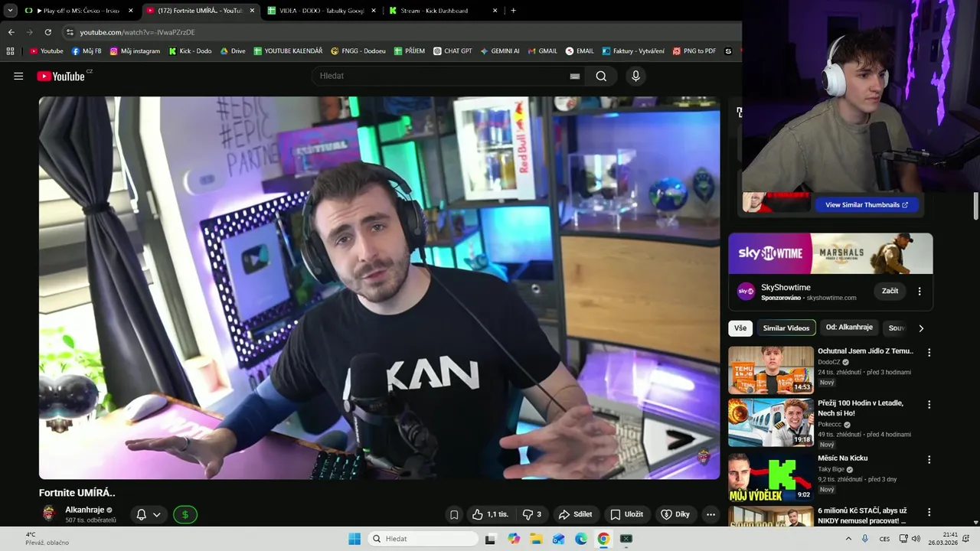This screenshot has width=980, height=551.
Task: Start voice search with the microphone
Action: point(635,76)
